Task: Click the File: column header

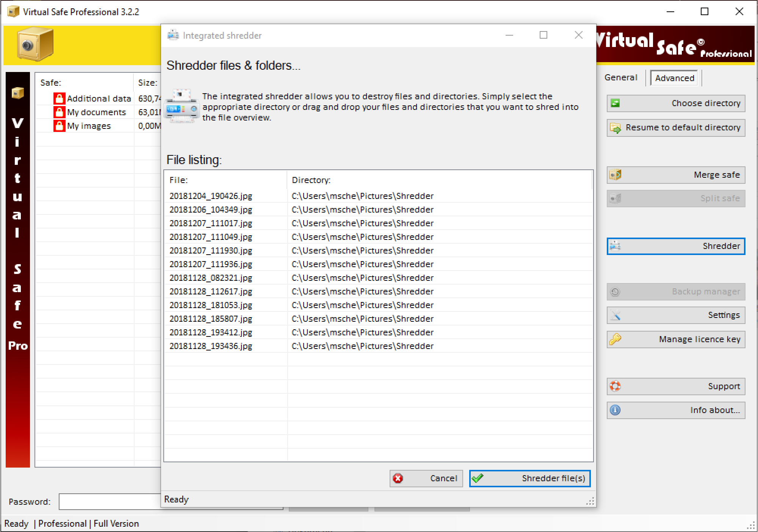Action: pos(226,180)
